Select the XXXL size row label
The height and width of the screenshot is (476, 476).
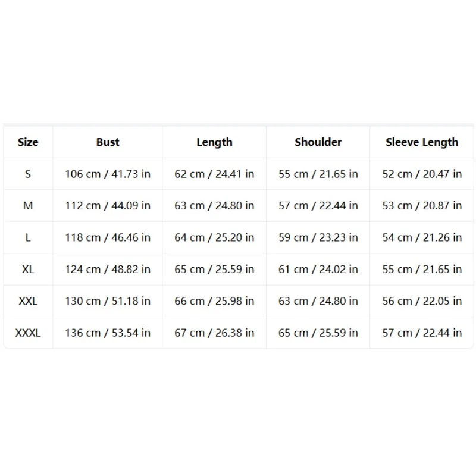[28, 333]
